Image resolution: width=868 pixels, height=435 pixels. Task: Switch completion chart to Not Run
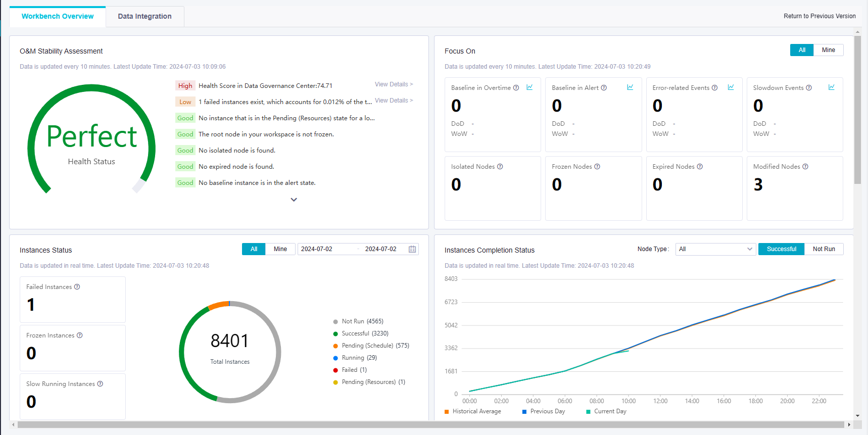824,249
